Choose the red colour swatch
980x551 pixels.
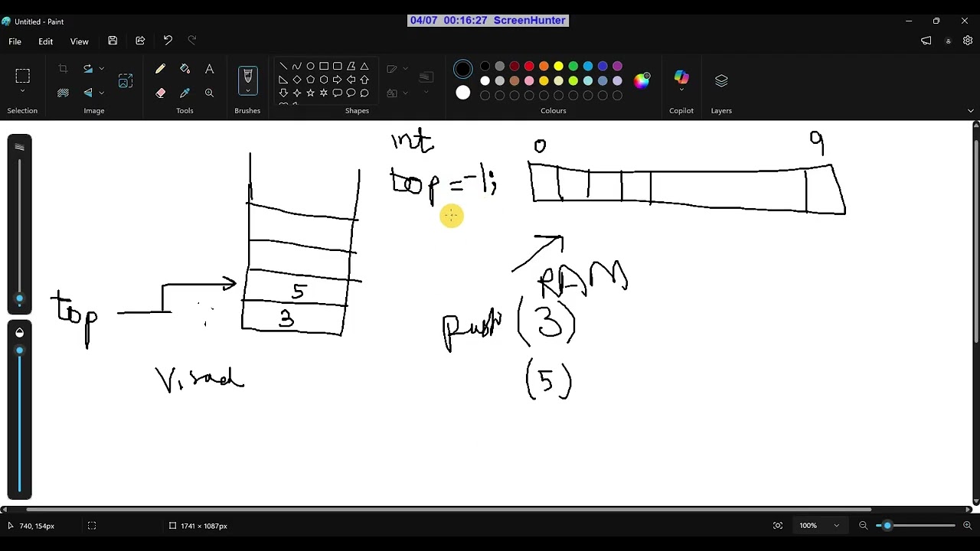coord(529,67)
